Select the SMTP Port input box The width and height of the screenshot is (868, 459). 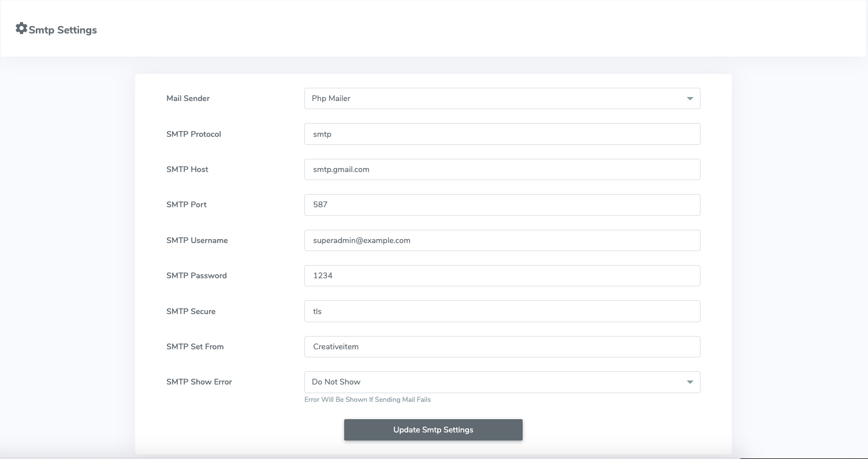[x=501, y=205]
